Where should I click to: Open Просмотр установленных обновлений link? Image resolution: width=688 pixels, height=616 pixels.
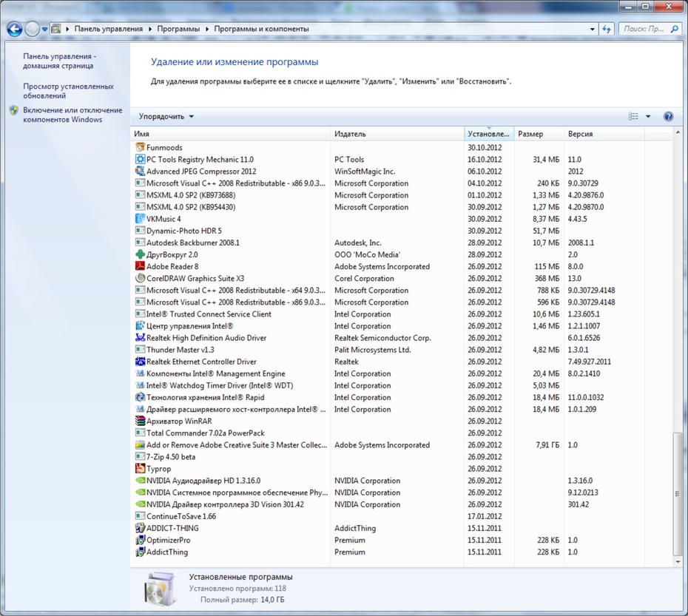[68, 91]
